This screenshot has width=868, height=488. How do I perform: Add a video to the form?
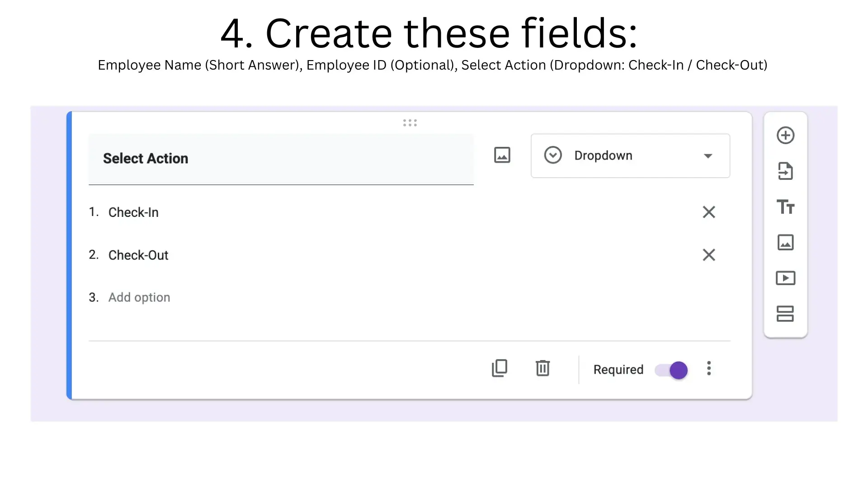tap(786, 278)
